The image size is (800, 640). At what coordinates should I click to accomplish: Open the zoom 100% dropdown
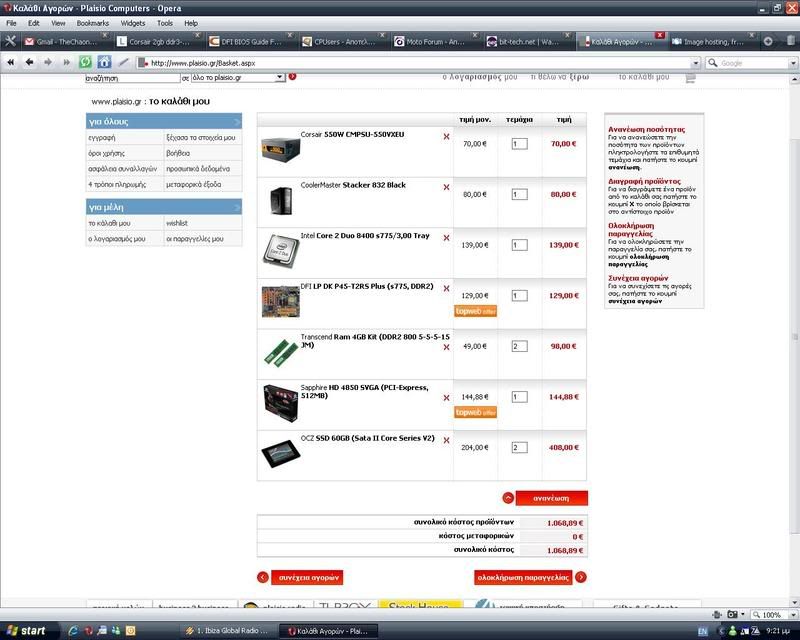coord(793,615)
